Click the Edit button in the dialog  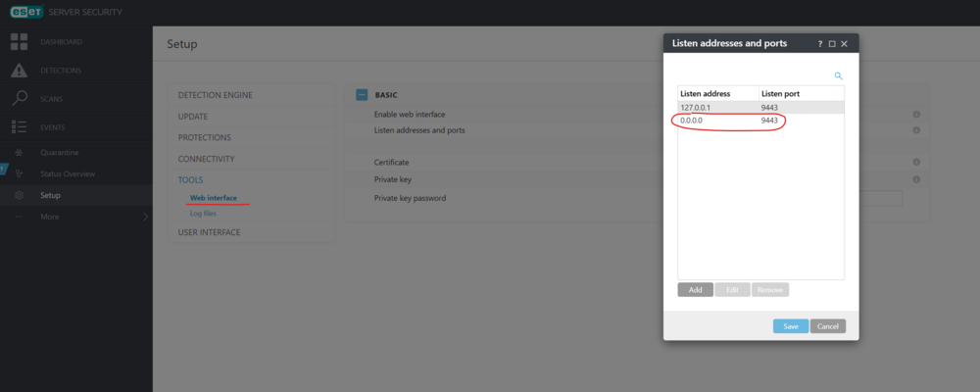732,290
